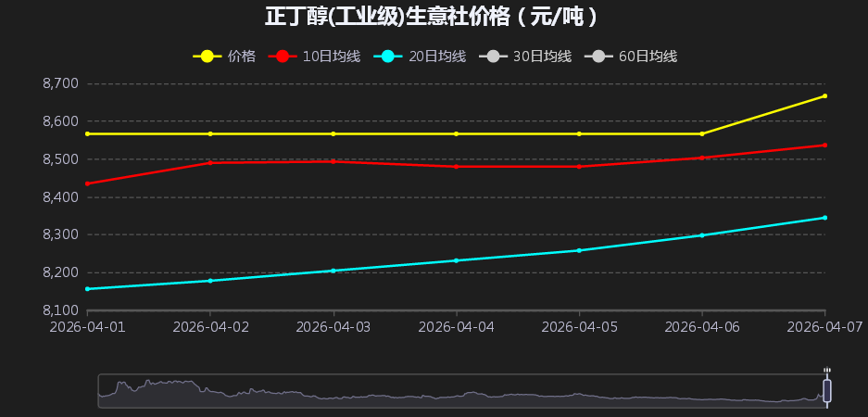Click the cyan 20日均线 point on 2026-04-07
This screenshot has height=417, width=868.
(x=824, y=218)
